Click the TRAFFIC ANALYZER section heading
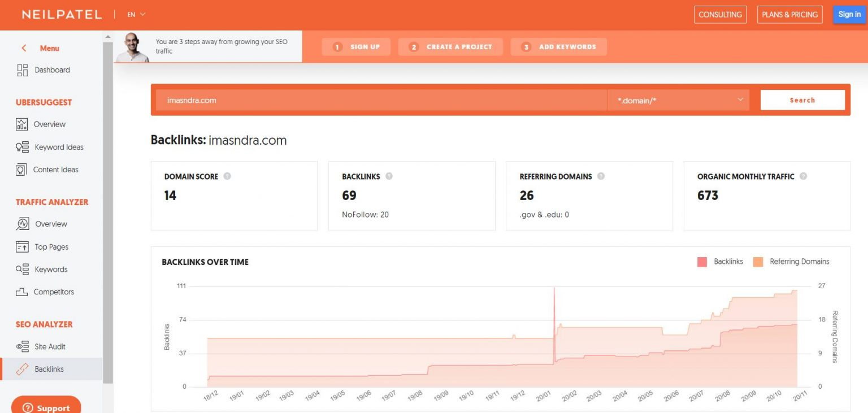The width and height of the screenshot is (868, 413). pyautogui.click(x=52, y=202)
